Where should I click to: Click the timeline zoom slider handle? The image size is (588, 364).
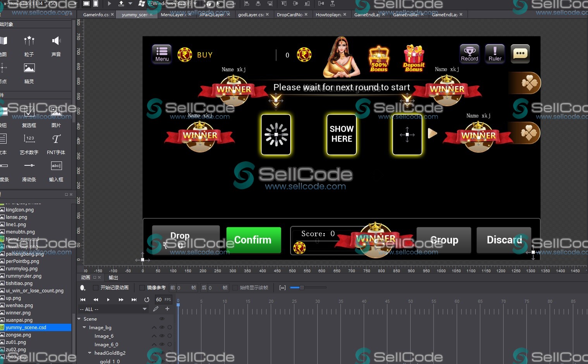tap(301, 288)
